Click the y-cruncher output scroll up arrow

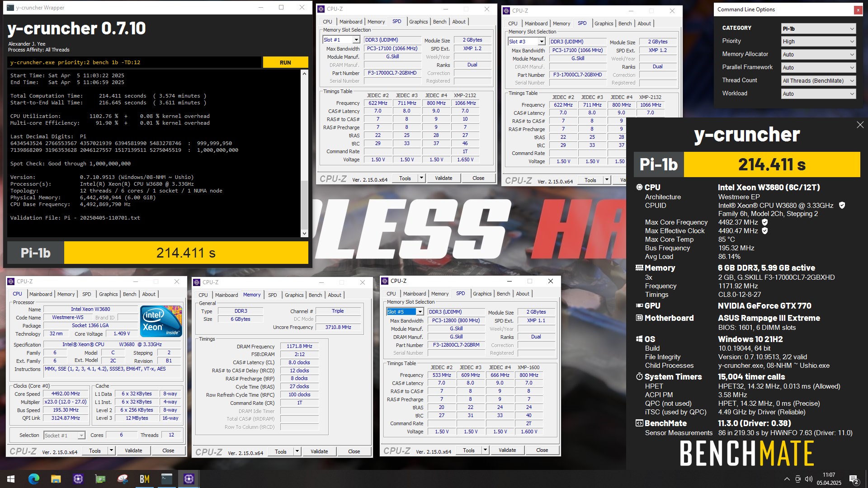tap(304, 74)
